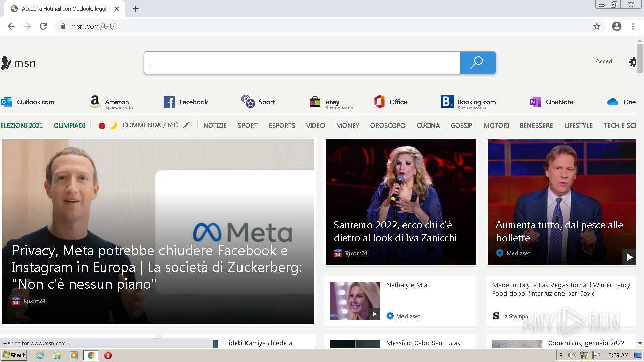Screen dimensions: 644x362
Task: Open the Copernicus, gennaio 2022 article
Action: (x=586, y=343)
